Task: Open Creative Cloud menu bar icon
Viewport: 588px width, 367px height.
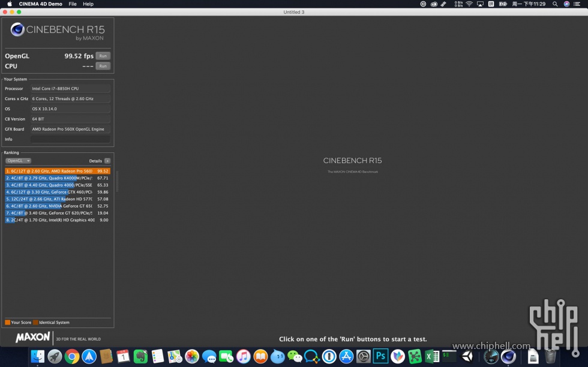Action: tap(434, 4)
